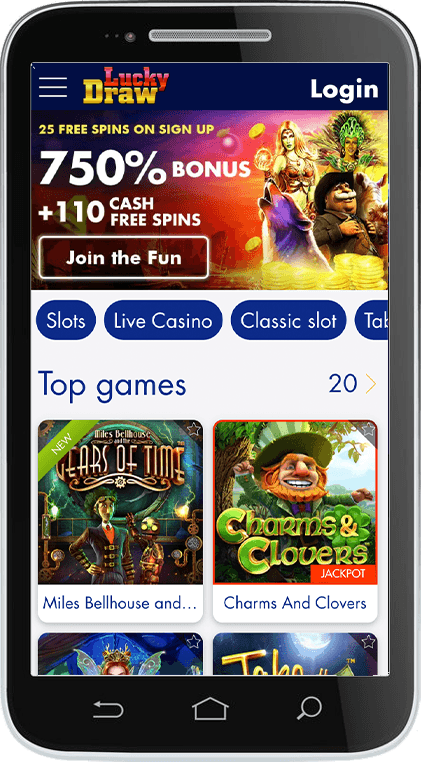
Task: Open the hamburger menu icon
Action: [53, 87]
